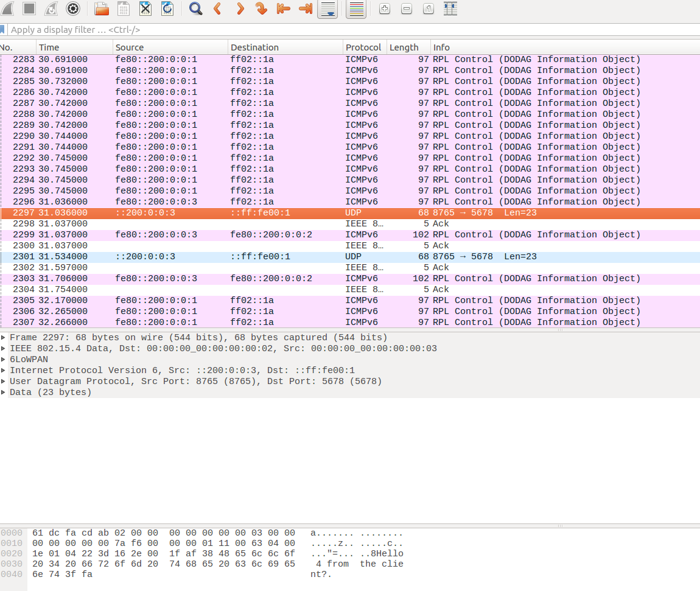
Task: Select packet 2290 at 30.744000
Action: pyautogui.click(x=350, y=136)
